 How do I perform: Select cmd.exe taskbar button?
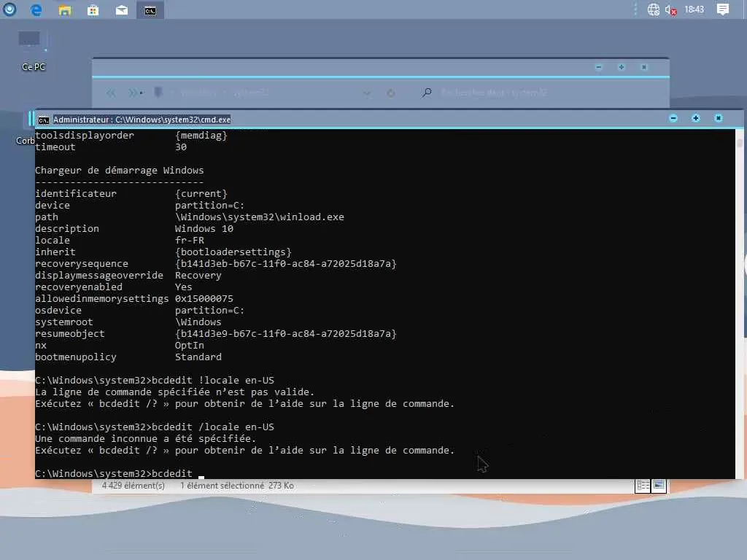click(150, 10)
